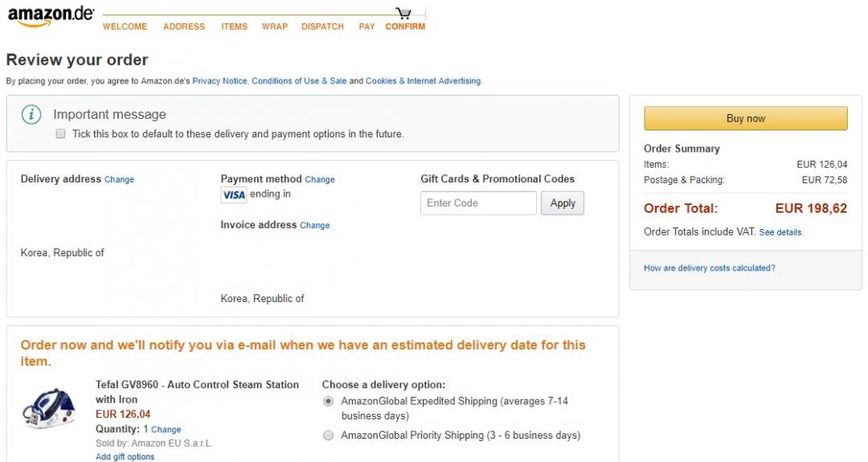Click the shopping cart progress icon
Viewport: 868px width, 462px height.
click(403, 13)
